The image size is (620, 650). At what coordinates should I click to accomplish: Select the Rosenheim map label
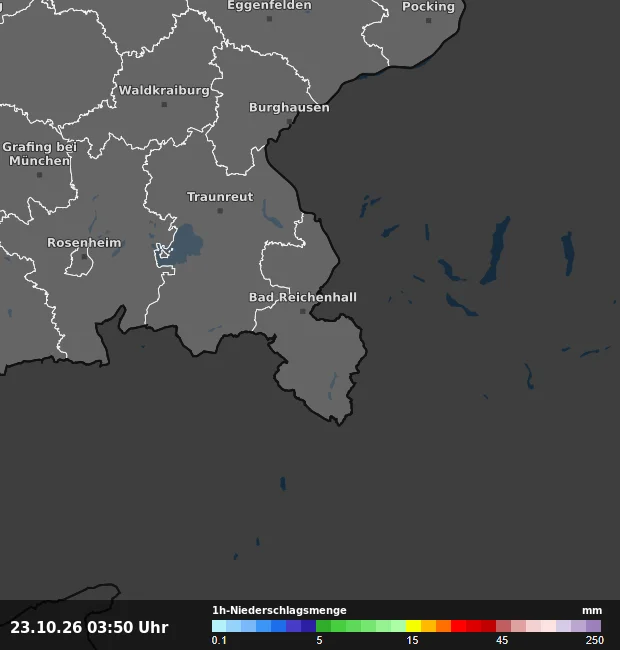[x=84, y=243]
